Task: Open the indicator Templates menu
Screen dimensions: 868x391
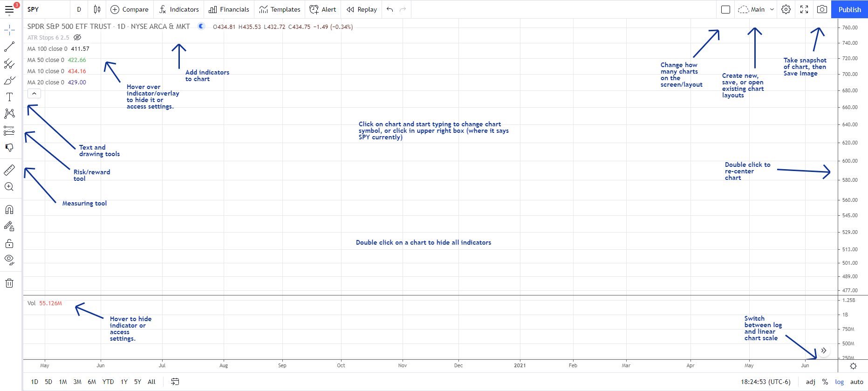Action: pos(280,9)
